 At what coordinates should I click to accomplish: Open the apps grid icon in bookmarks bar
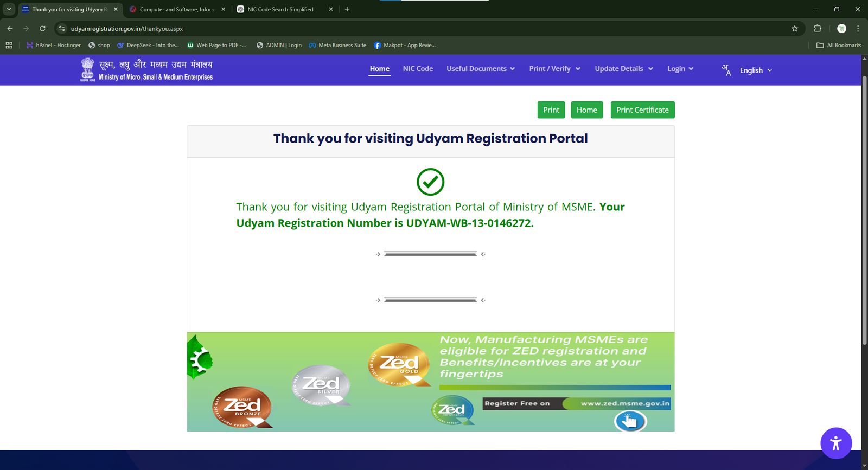pos(9,46)
